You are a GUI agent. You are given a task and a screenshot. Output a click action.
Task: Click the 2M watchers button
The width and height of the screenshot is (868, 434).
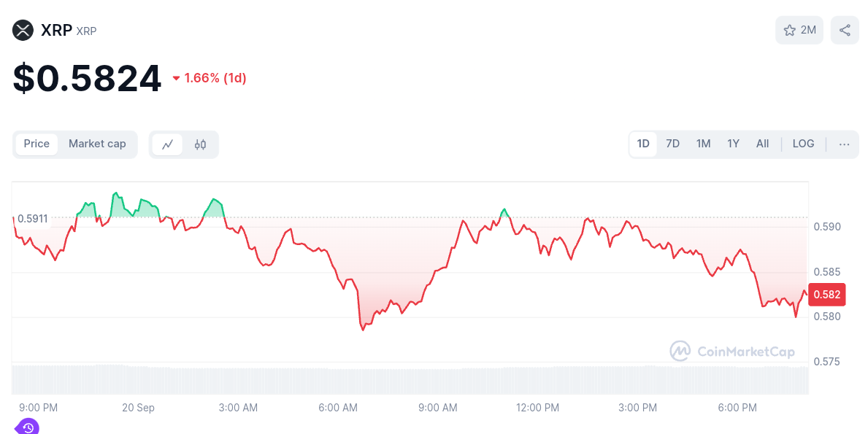[x=799, y=30]
